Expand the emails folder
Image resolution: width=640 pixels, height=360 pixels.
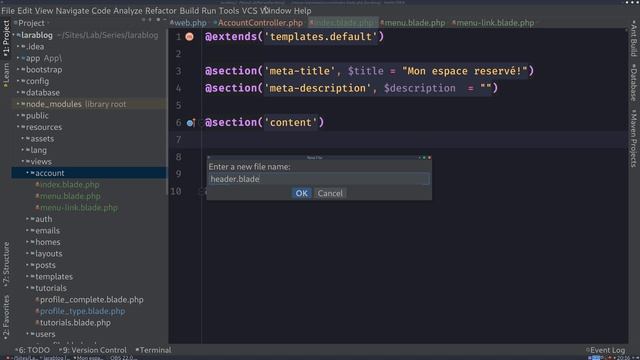[27, 231]
